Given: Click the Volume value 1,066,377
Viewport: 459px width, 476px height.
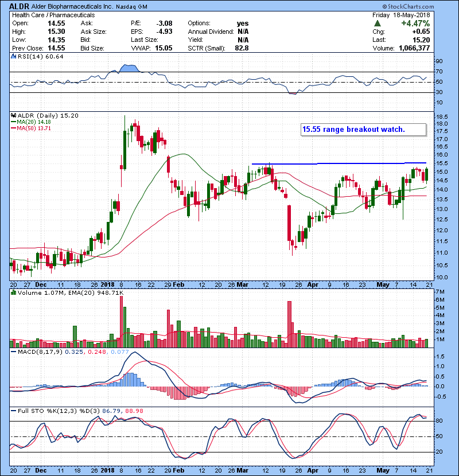Looking at the screenshot, I should click(x=414, y=48).
